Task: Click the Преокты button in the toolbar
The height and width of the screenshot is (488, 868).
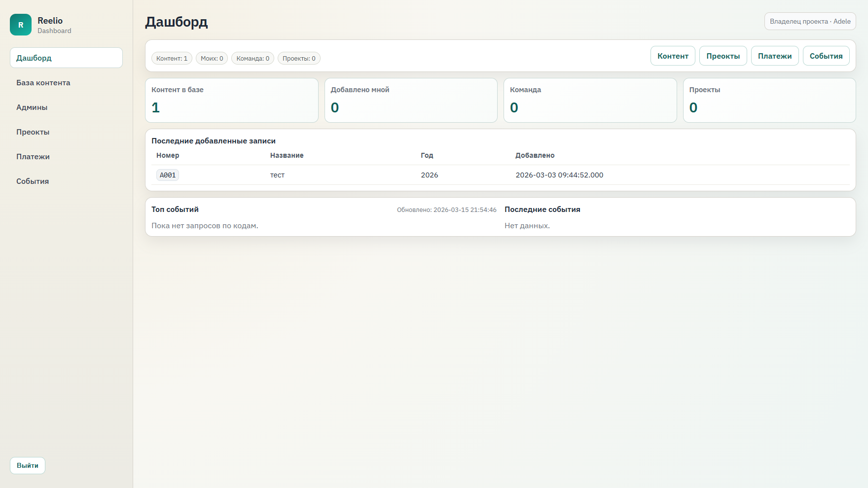Action: pos(723,56)
